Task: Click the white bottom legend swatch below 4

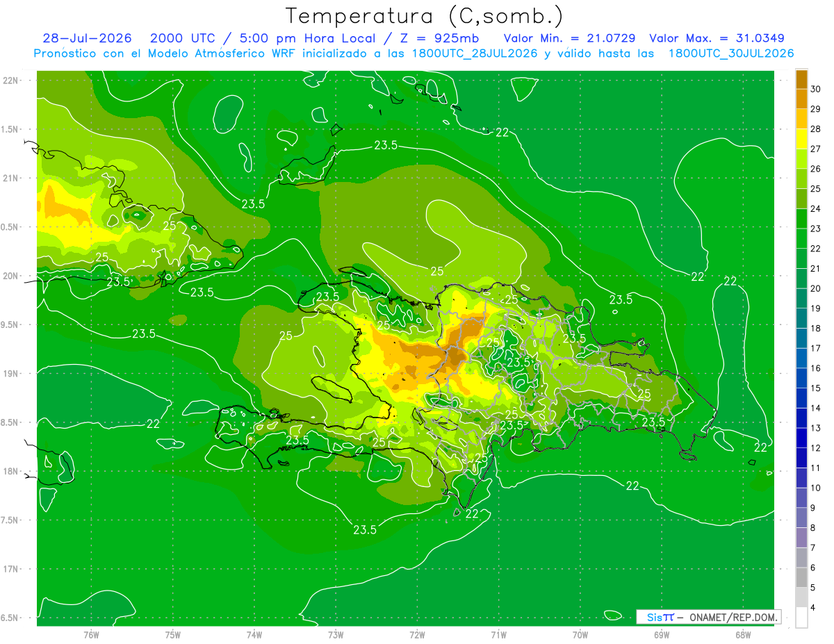Action: tap(801, 618)
